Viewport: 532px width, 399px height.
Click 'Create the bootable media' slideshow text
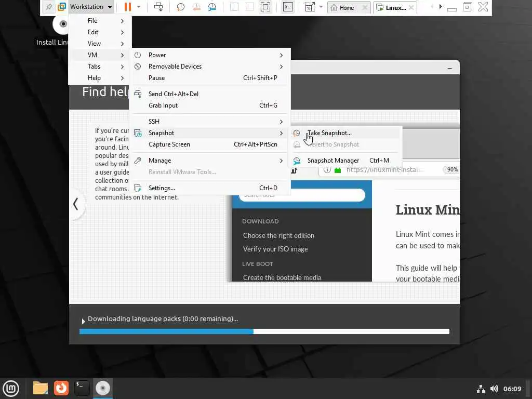282,277
